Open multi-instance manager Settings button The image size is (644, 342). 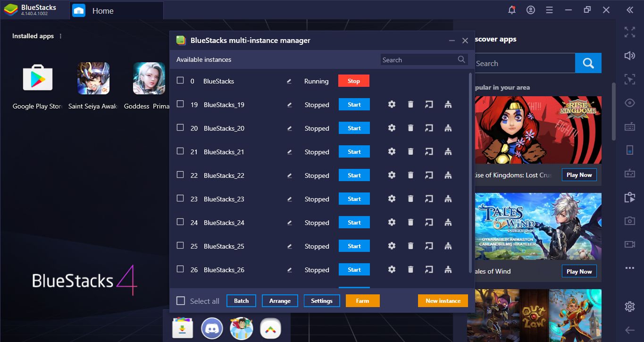tap(322, 301)
